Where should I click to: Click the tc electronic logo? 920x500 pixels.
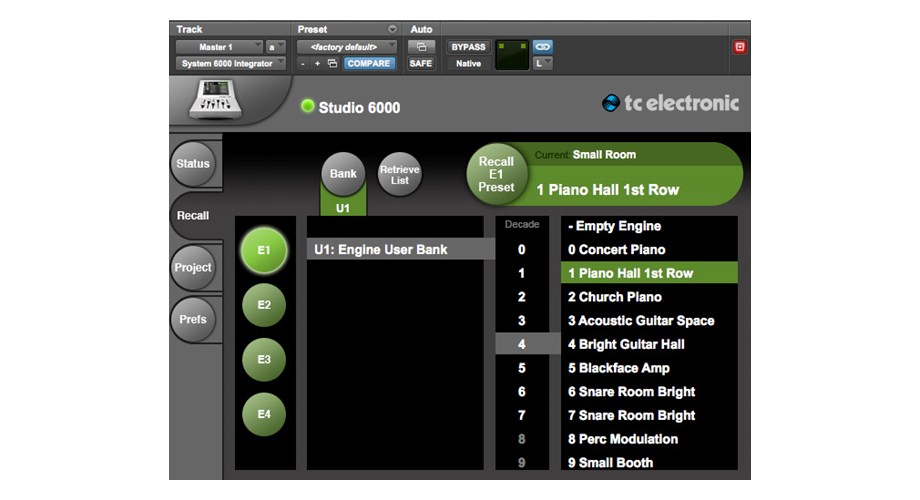coord(671,103)
